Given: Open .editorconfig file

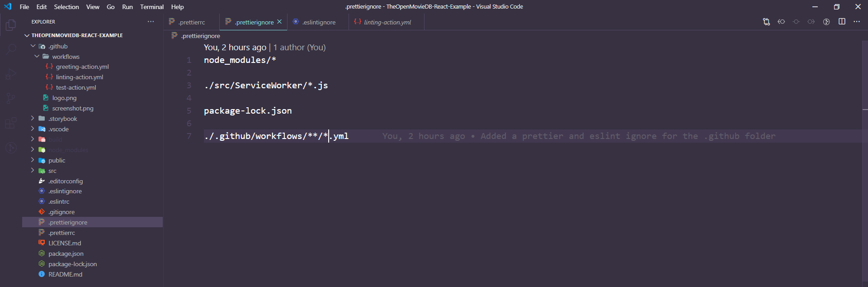Looking at the screenshot, I should (x=92, y=181).
